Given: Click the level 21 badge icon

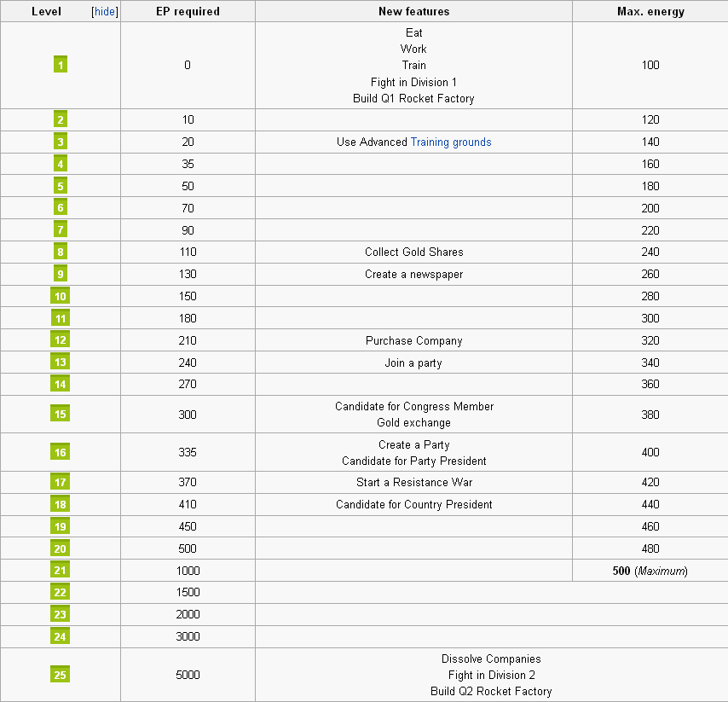Looking at the screenshot, I should (x=61, y=570).
